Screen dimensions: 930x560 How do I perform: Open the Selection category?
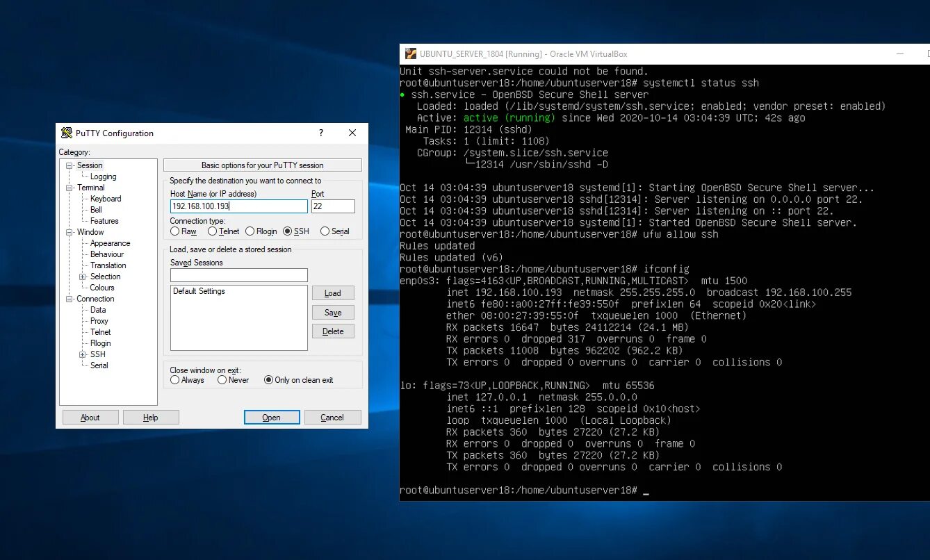click(x=105, y=277)
